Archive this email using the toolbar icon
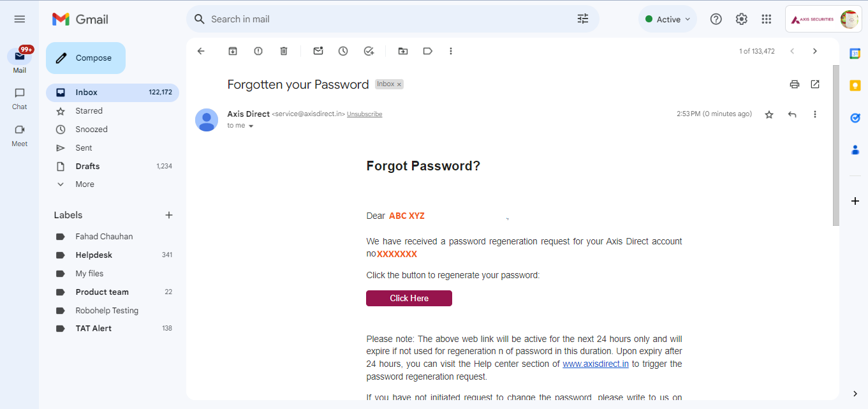868x409 pixels. (233, 51)
